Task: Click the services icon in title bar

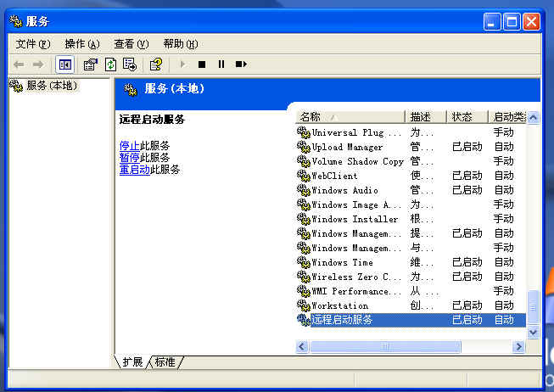Action: coord(16,21)
